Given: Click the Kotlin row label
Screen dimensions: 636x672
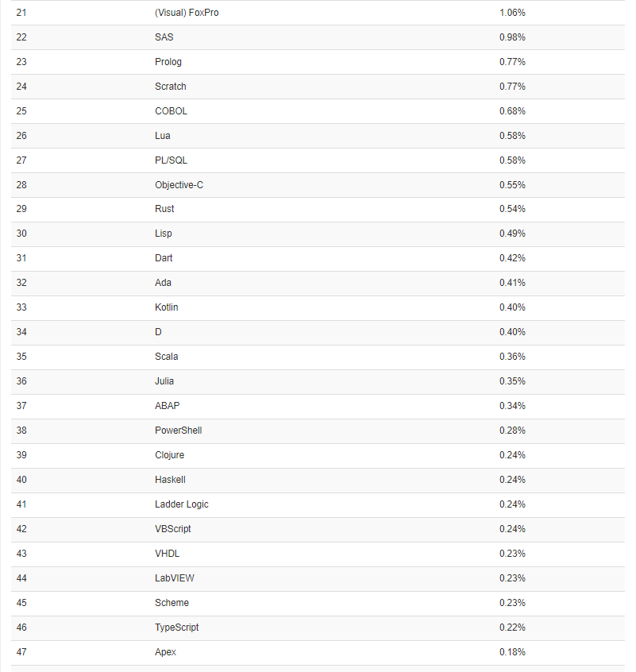Looking at the screenshot, I should tap(168, 307).
